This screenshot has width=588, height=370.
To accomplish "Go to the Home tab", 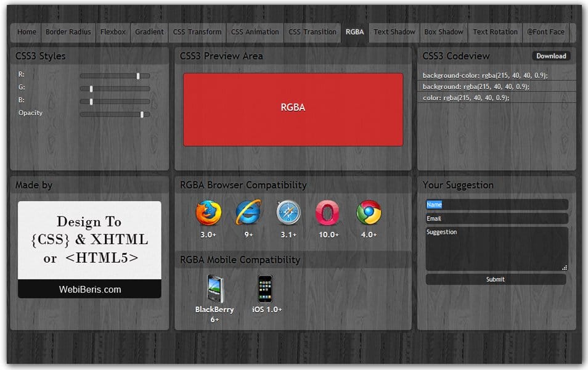I will [27, 32].
